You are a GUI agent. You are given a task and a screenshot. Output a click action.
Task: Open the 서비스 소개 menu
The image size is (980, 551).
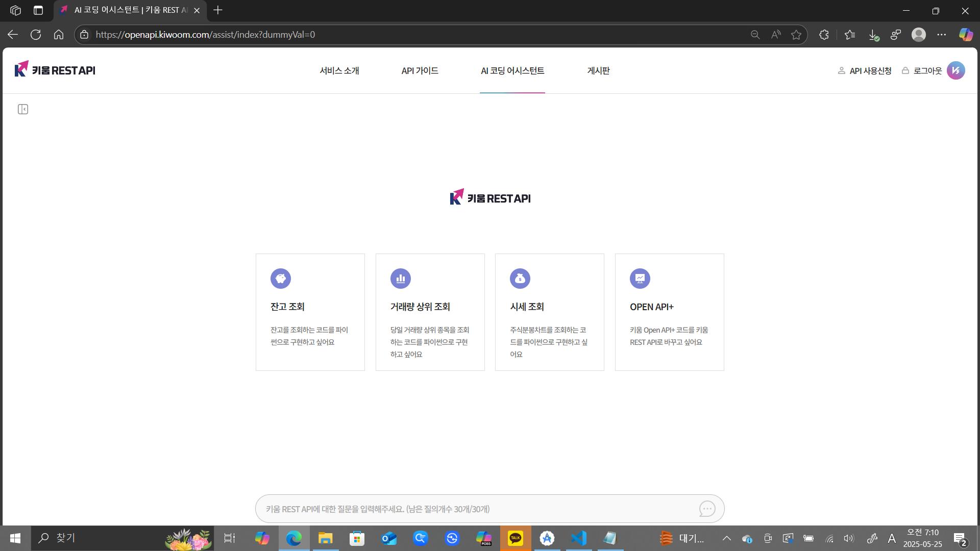coord(339,71)
